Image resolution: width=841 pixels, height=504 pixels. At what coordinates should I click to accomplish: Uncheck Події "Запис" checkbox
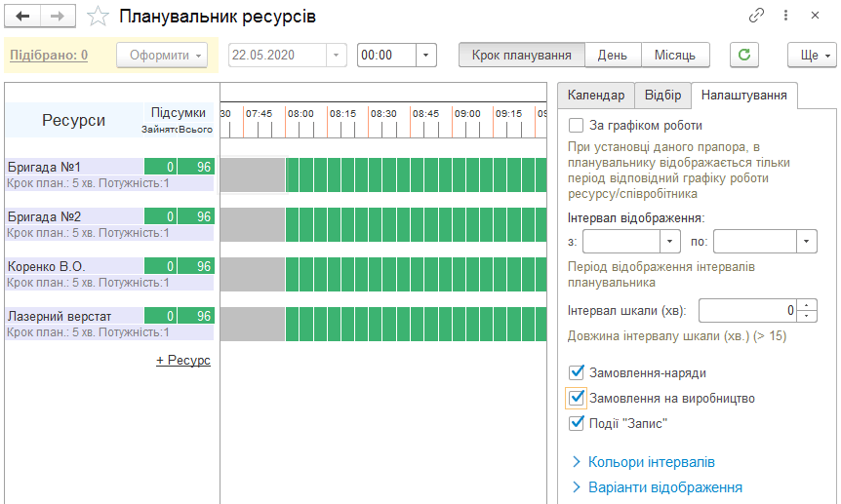[576, 423]
